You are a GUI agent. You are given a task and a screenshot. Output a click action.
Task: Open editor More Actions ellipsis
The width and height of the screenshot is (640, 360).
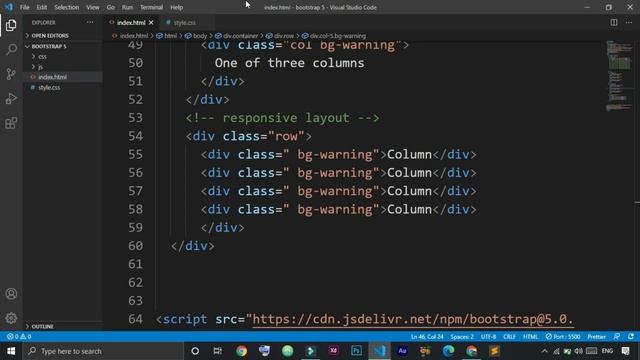[x=629, y=22]
